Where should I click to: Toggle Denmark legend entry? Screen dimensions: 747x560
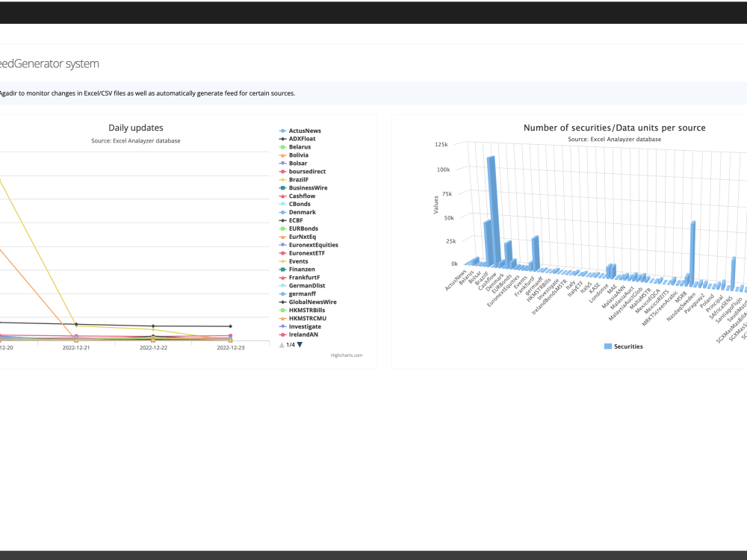(298, 212)
